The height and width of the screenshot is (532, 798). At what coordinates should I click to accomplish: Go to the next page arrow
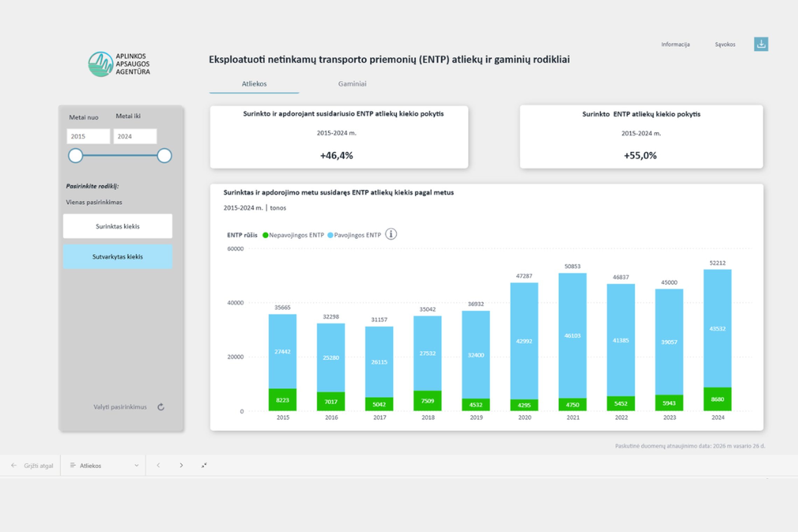coord(181,465)
